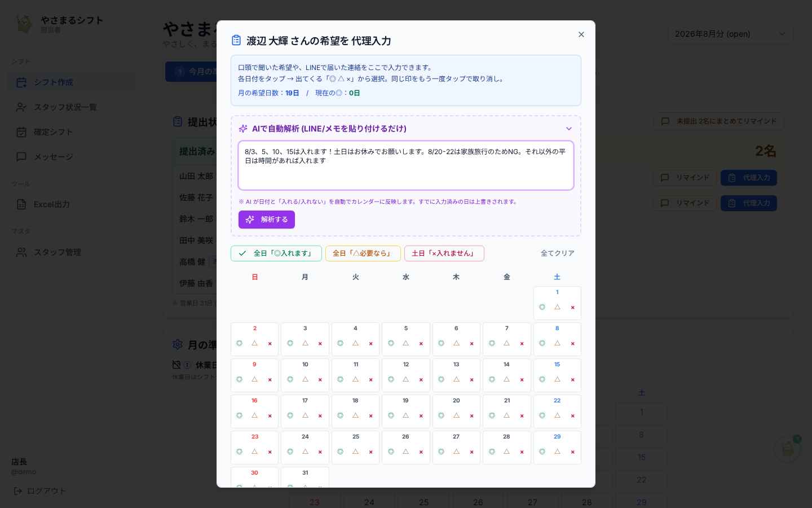
Task: Select △ on day 14
Action: tap(506, 379)
